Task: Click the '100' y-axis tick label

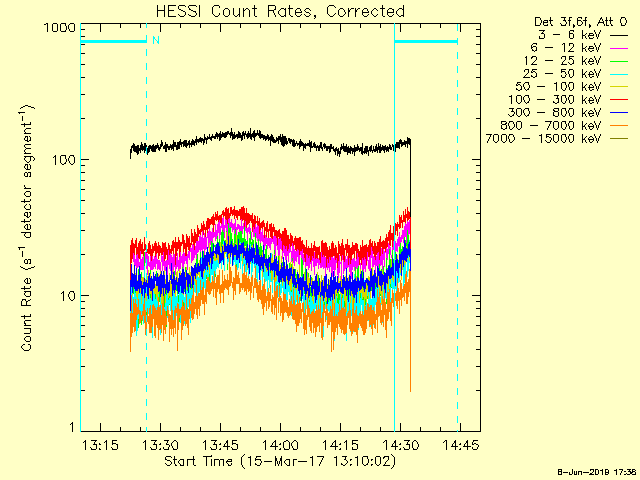Action: (x=64, y=160)
